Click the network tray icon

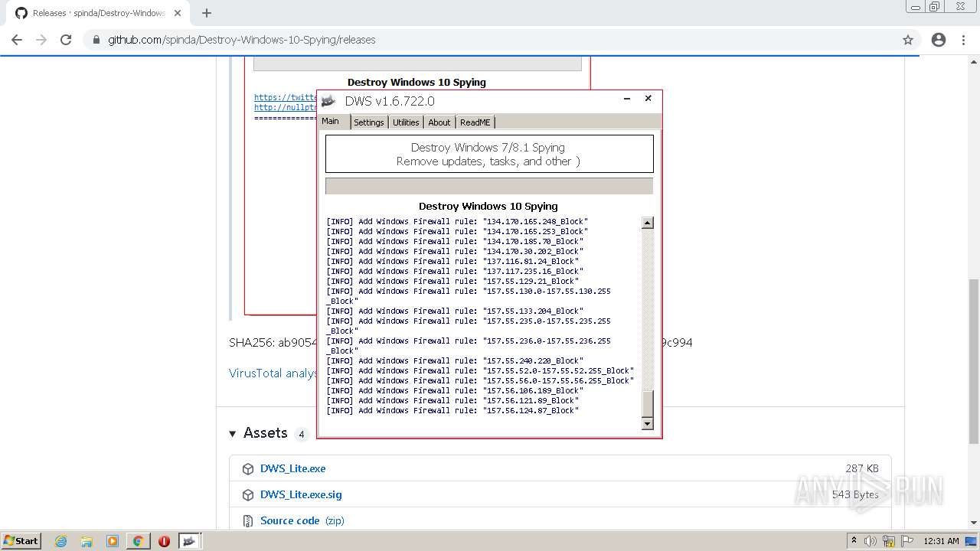tap(889, 541)
